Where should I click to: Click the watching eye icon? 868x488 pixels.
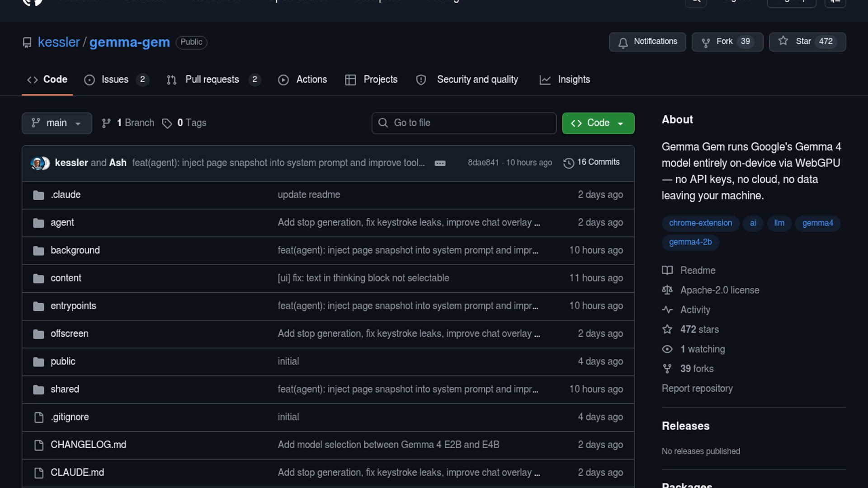pyautogui.click(x=667, y=349)
